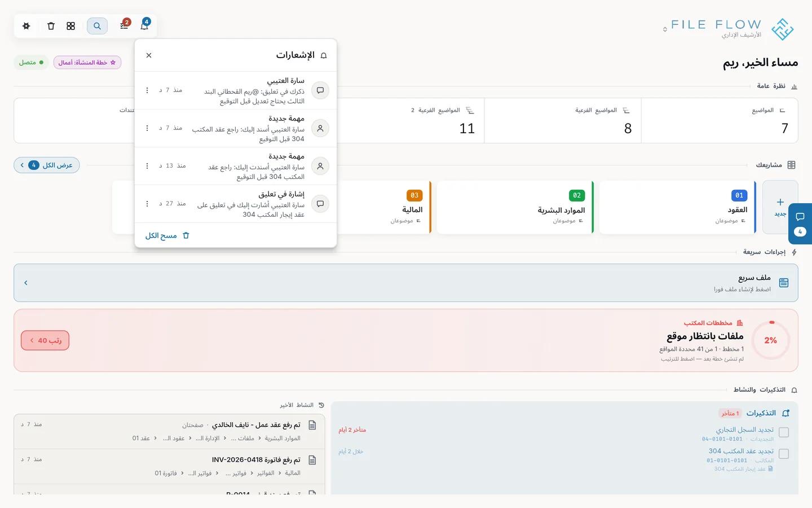The height and width of the screenshot is (508, 812).
Task: Close the الإشعارات notifications panel
Action: [149, 55]
